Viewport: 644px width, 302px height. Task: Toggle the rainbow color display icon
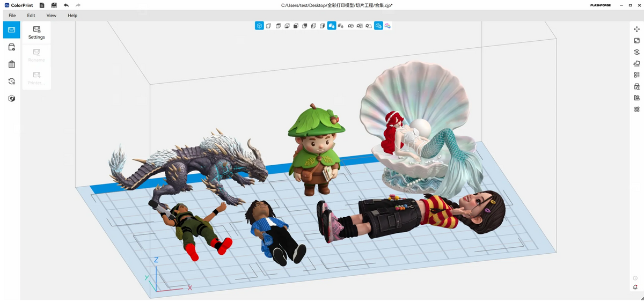click(x=387, y=25)
